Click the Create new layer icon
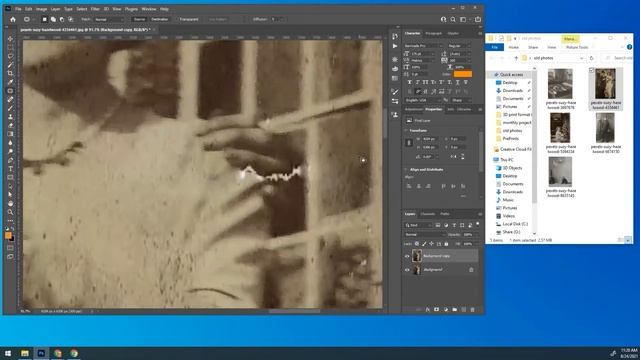 [464, 310]
